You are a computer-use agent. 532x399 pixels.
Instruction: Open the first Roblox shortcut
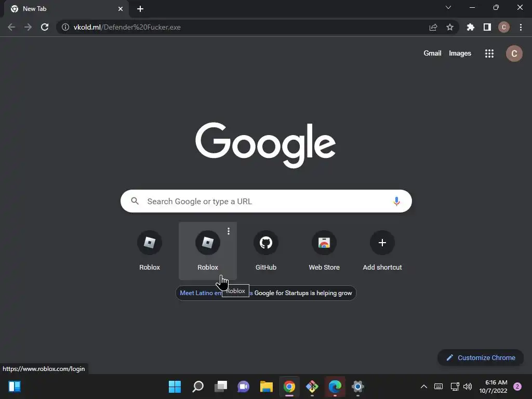coord(150,251)
